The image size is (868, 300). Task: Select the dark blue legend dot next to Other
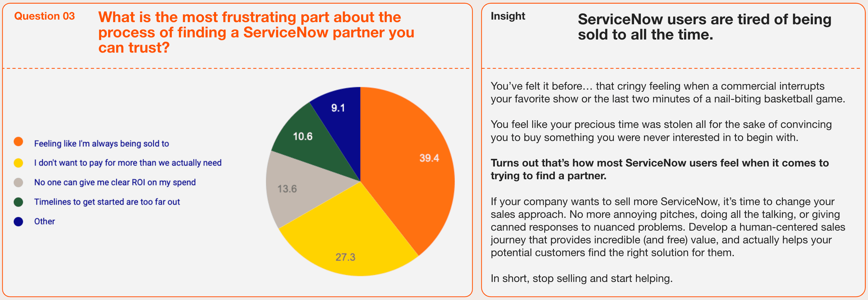point(18,222)
